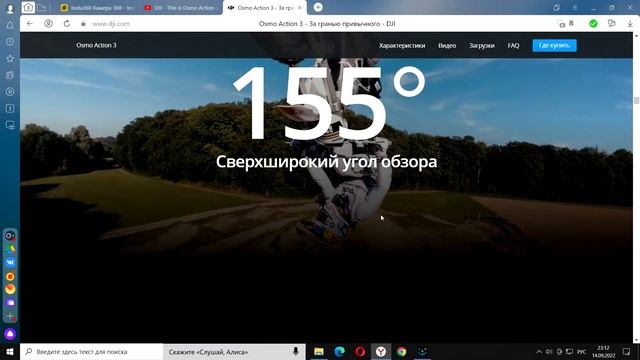The height and width of the screenshot is (360, 640).
Task: Open collections icon in the sidebar
Action: (10, 75)
